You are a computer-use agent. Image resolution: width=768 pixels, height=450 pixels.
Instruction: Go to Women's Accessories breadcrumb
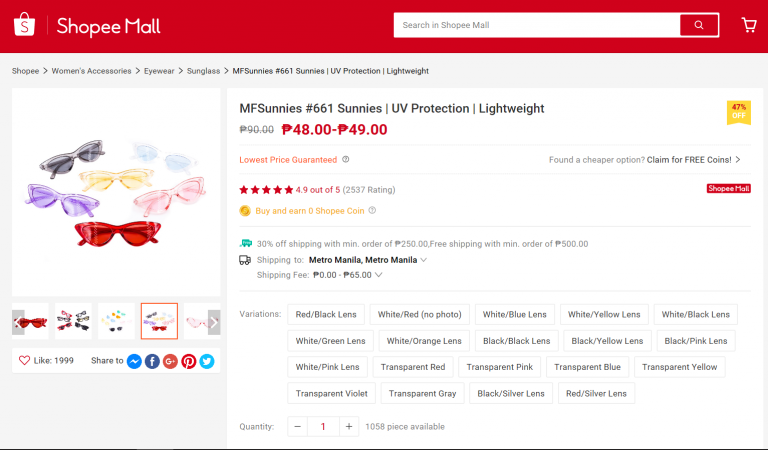coord(92,71)
